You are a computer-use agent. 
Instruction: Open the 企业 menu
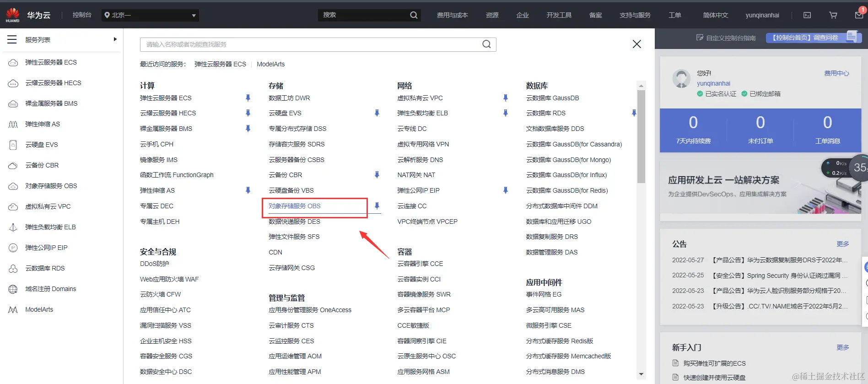click(x=523, y=15)
